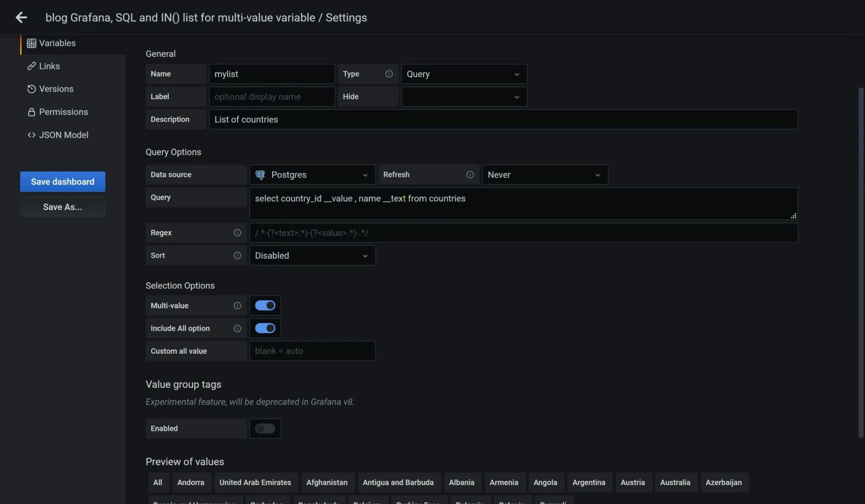This screenshot has width=865, height=504.
Task: Click the Postgres elephant data source icon
Action: coord(261,175)
